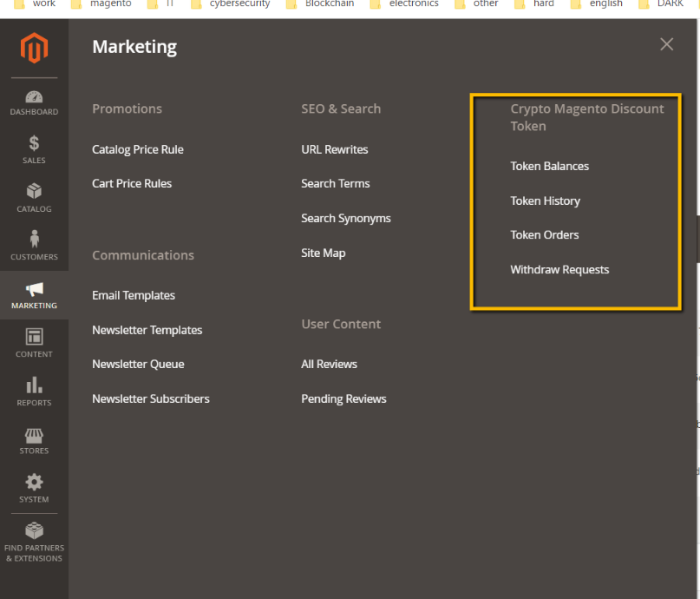Image resolution: width=700 pixels, height=599 pixels.
Task: Open the Reports bar chart icon
Action: pos(34,385)
